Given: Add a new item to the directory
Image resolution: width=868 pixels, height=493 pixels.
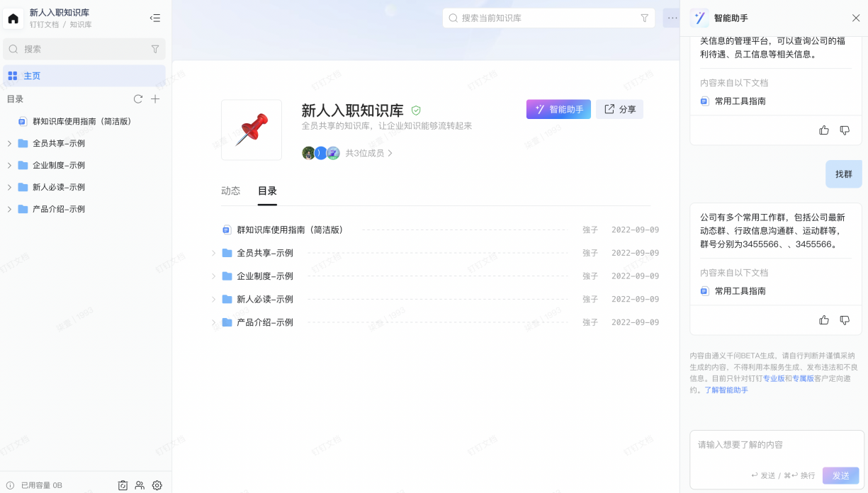Looking at the screenshot, I should coord(156,99).
